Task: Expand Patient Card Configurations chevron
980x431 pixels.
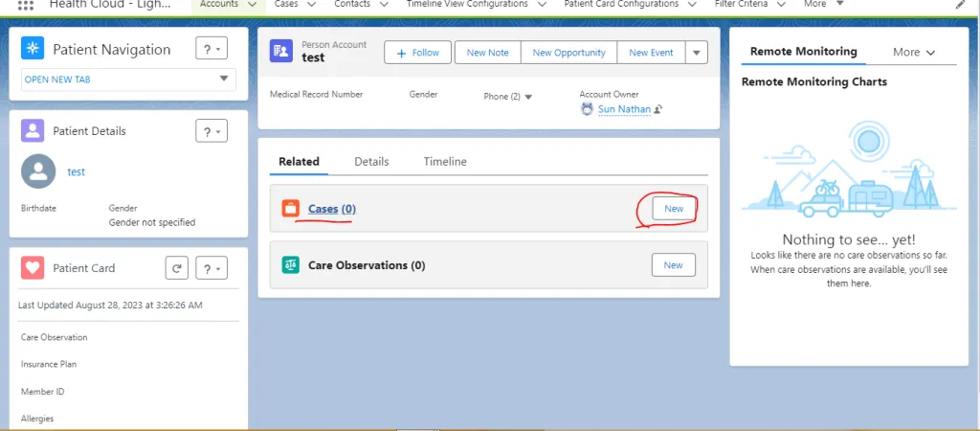Action: point(693,5)
